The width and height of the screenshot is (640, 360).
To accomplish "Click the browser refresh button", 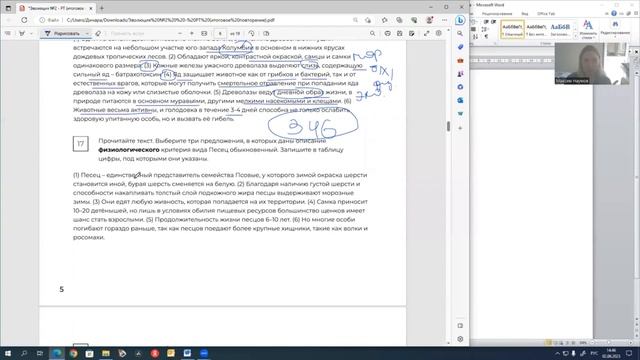I will (24, 20).
